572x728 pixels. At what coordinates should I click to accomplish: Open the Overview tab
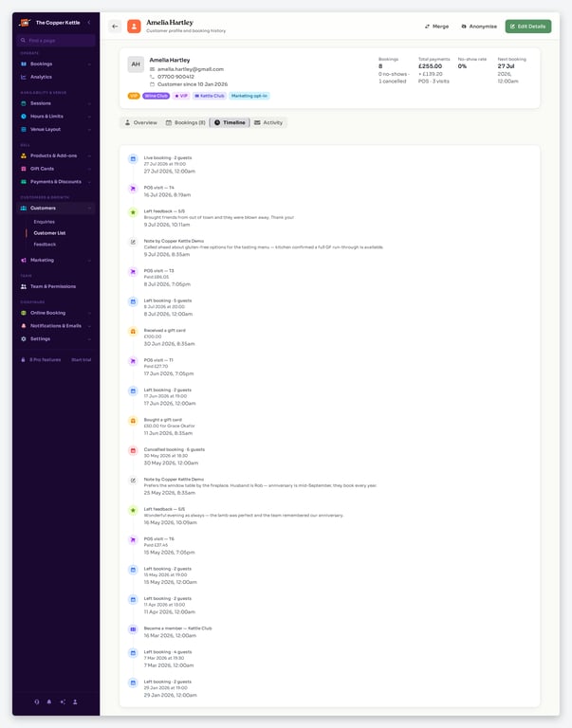(140, 122)
